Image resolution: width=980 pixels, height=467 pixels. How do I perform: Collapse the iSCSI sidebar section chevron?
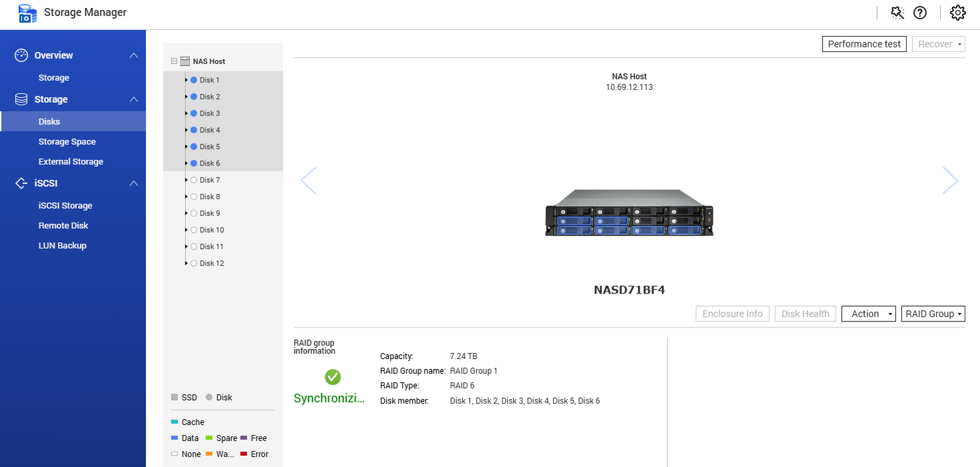134,183
